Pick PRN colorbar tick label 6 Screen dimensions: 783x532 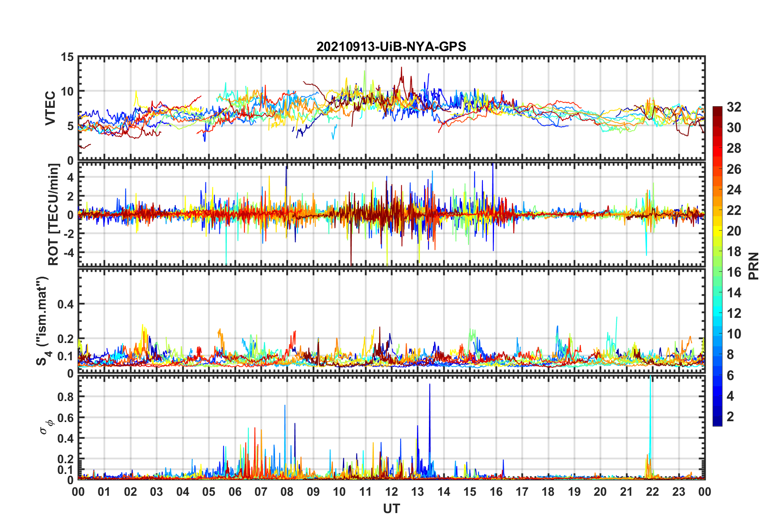point(730,375)
